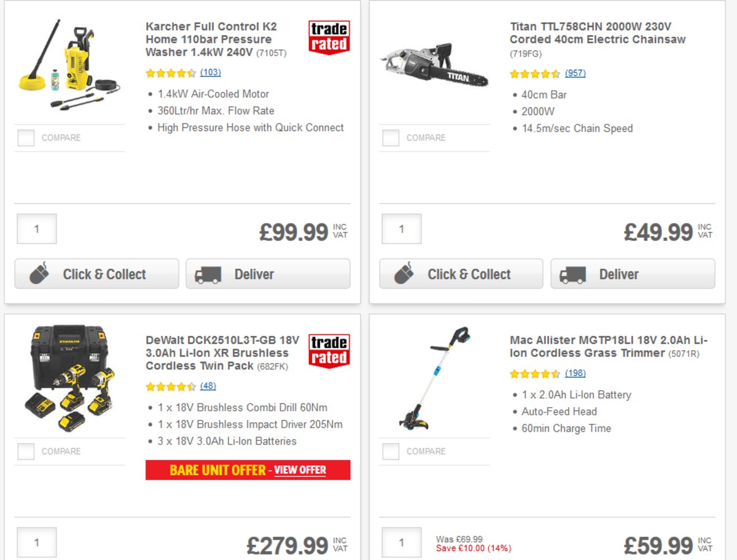Click the Trade Rated badge on the Karcher washer
Screen dimensions: 737x560
tap(329, 36)
